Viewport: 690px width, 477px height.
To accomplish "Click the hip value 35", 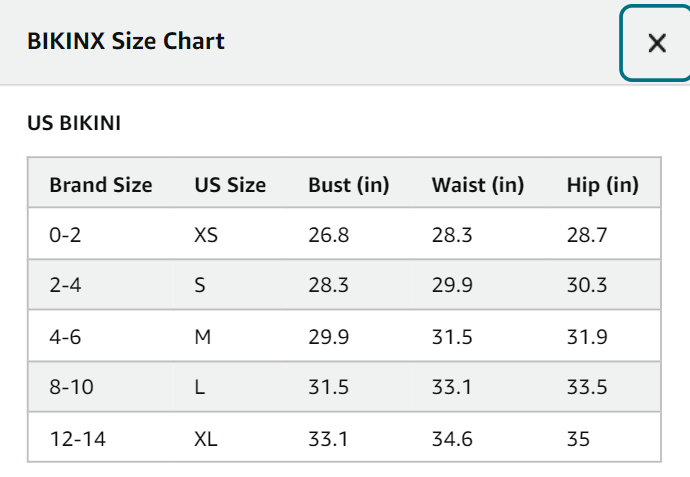I will coord(578,439).
